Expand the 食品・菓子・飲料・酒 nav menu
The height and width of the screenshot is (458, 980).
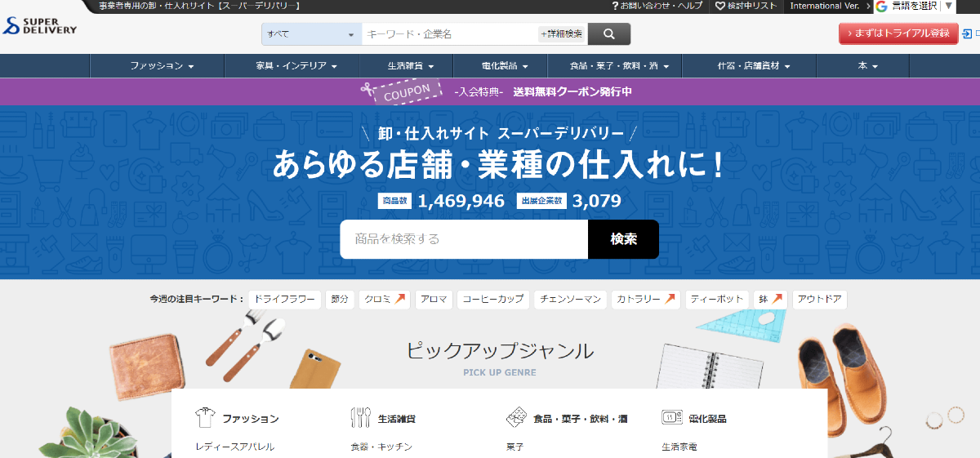[x=620, y=65]
